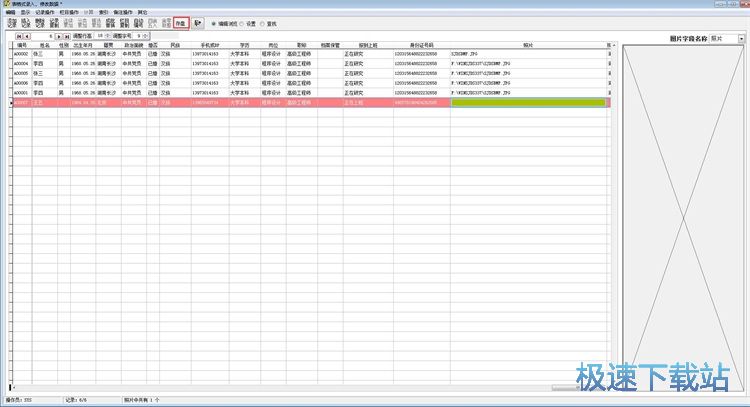
Task: Click the 操作员 status bar entry
Action: pos(18,399)
